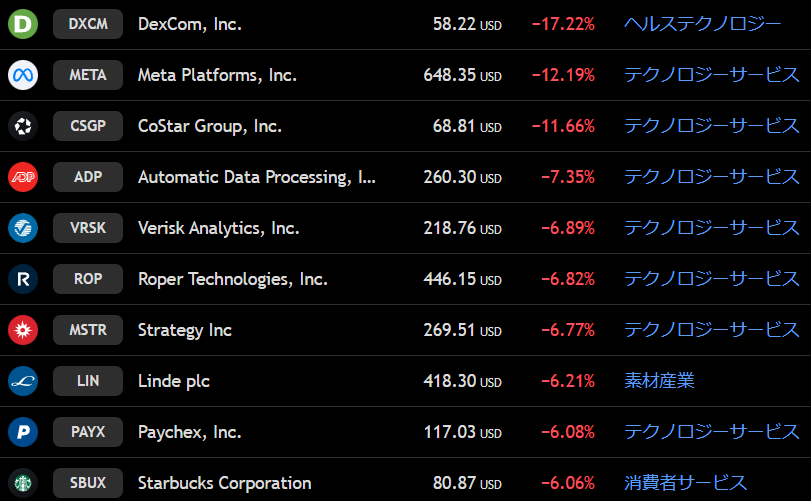Click the Automatic Data Processing company name
The width and height of the screenshot is (811, 501).
(x=257, y=177)
